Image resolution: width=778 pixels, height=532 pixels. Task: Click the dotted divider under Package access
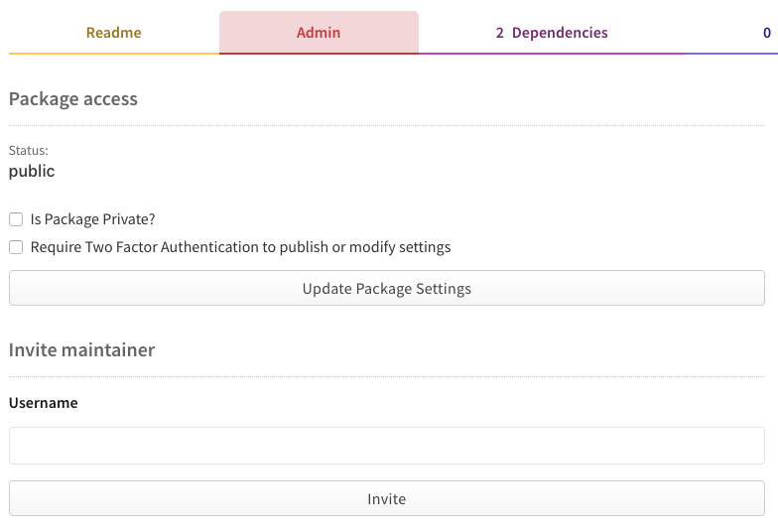386,126
